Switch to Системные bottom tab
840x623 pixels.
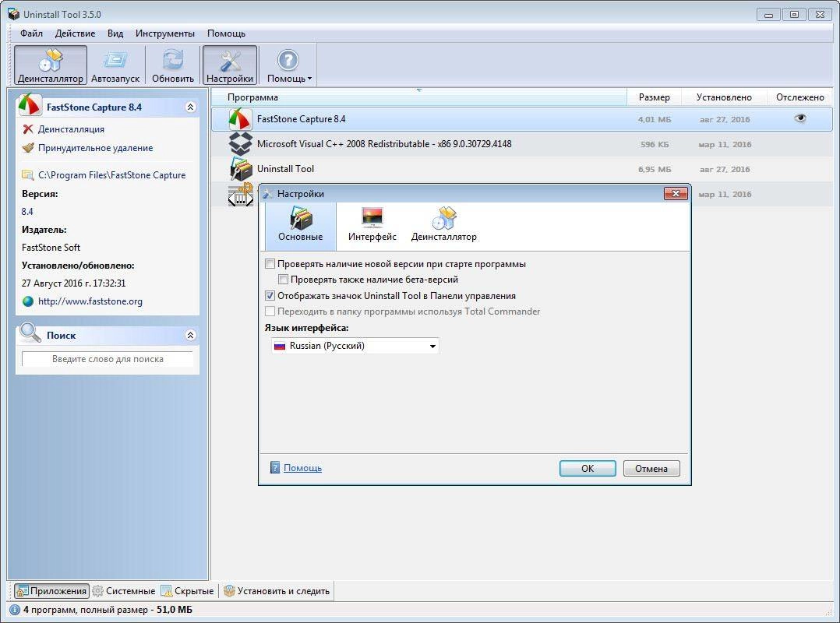pyautogui.click(x=124, y=591)
